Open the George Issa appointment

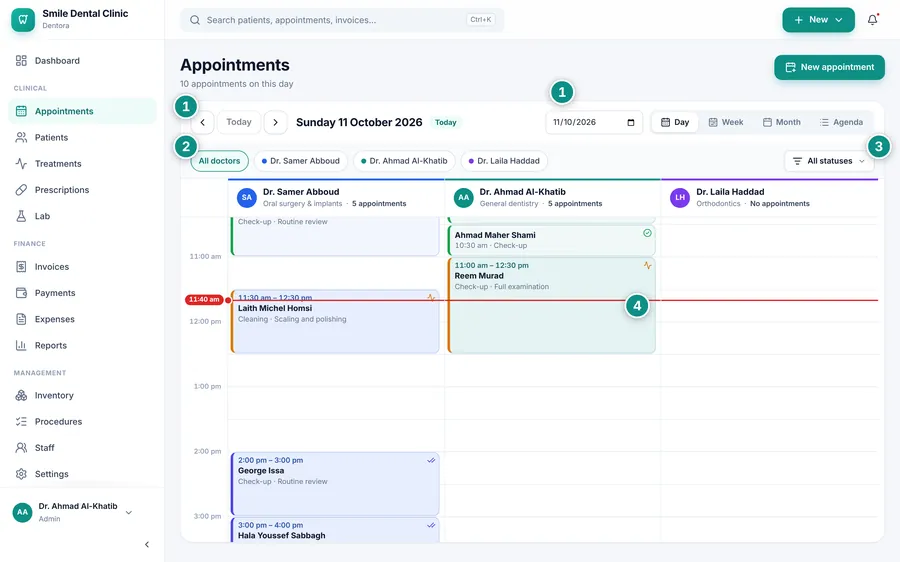[335, 484]
